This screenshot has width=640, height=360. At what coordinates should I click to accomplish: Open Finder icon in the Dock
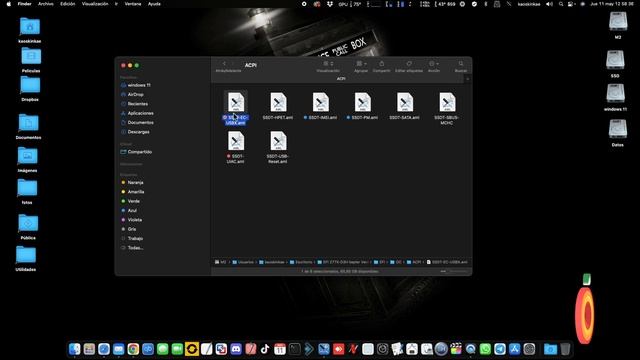coord(74,349)
